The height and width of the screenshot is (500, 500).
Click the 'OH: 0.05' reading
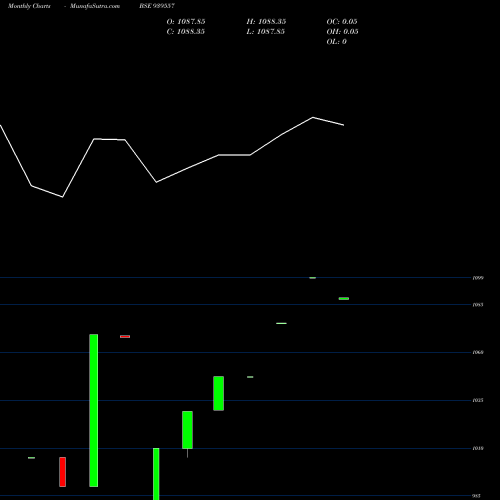(342, 32)
